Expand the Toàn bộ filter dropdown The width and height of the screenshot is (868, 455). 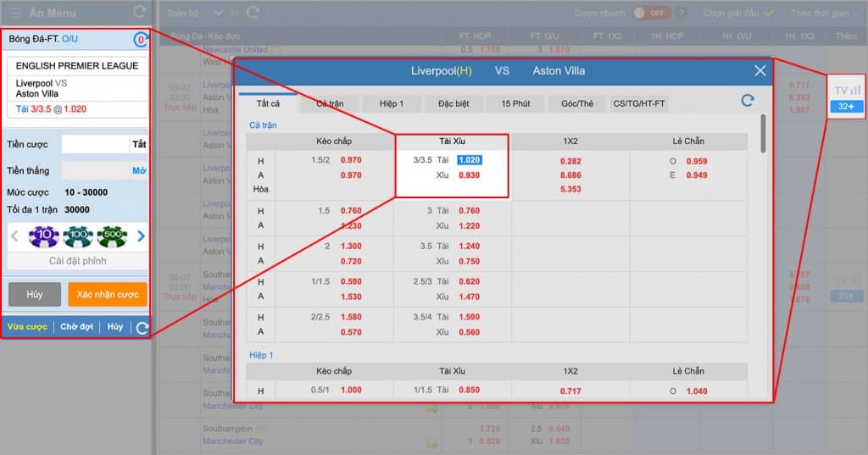coord(218,13)
